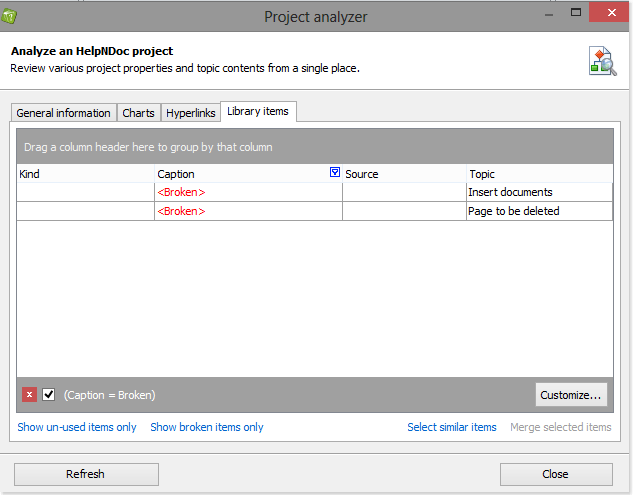Switch to the General information tab

[x=63, y=113]
